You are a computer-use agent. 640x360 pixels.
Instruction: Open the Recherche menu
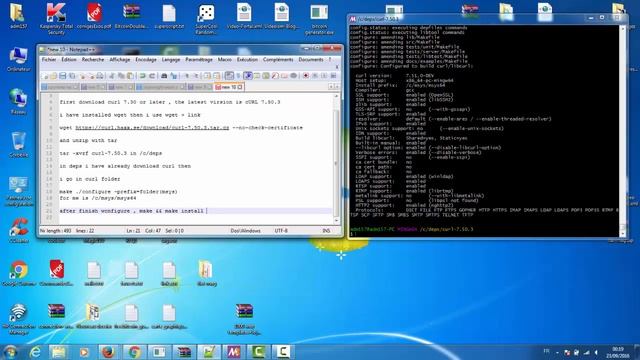pos(93,60)
